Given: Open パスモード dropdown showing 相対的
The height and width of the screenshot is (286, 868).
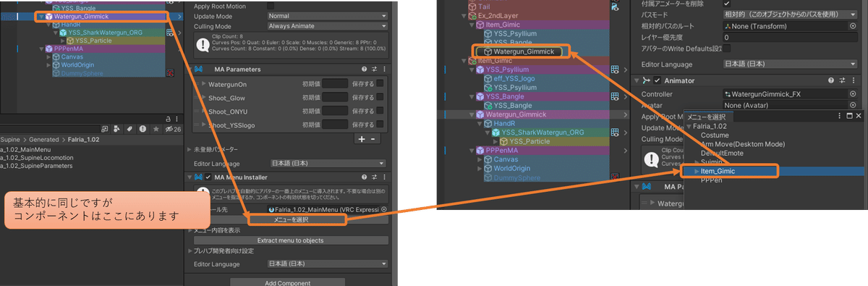Looking at the screenshot, I should (x=790, y=14).
